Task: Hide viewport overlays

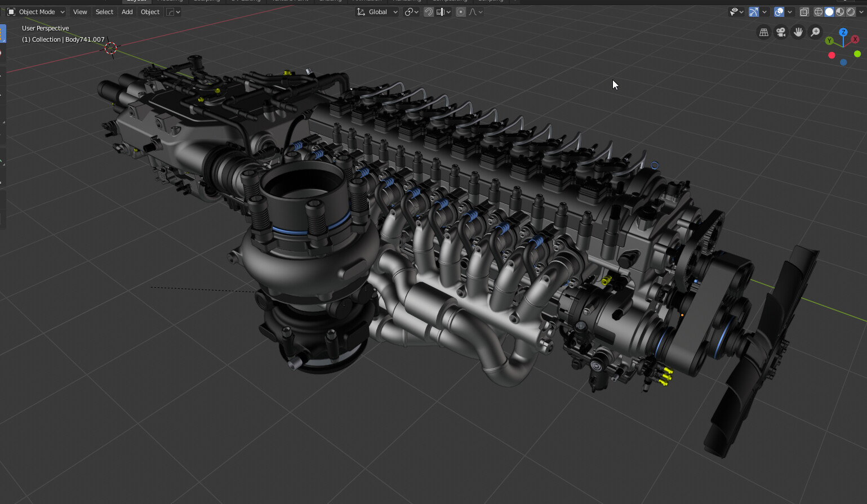Action: (x=778, y=11)
